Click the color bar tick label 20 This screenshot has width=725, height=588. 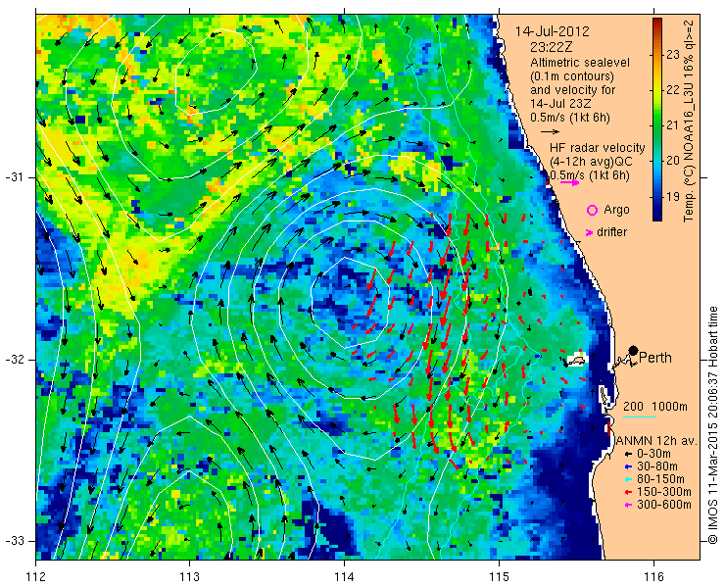click(x=673, y=161)
